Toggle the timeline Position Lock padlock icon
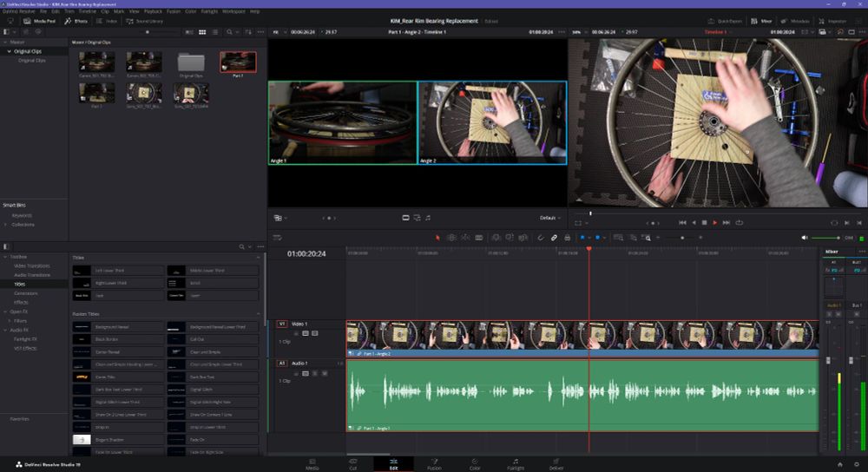The height and width of the screenshot is (472, 868). 568,237
